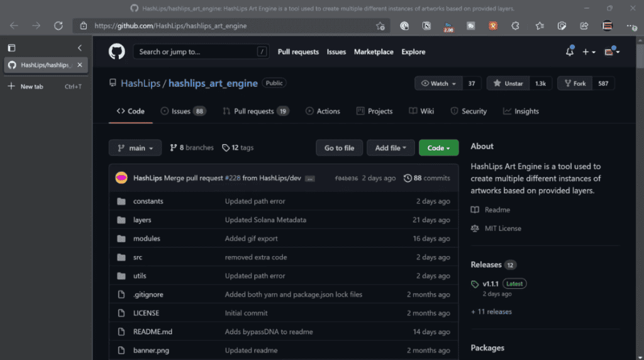
Task: Open the green Code dropdown
Action: 438,148
